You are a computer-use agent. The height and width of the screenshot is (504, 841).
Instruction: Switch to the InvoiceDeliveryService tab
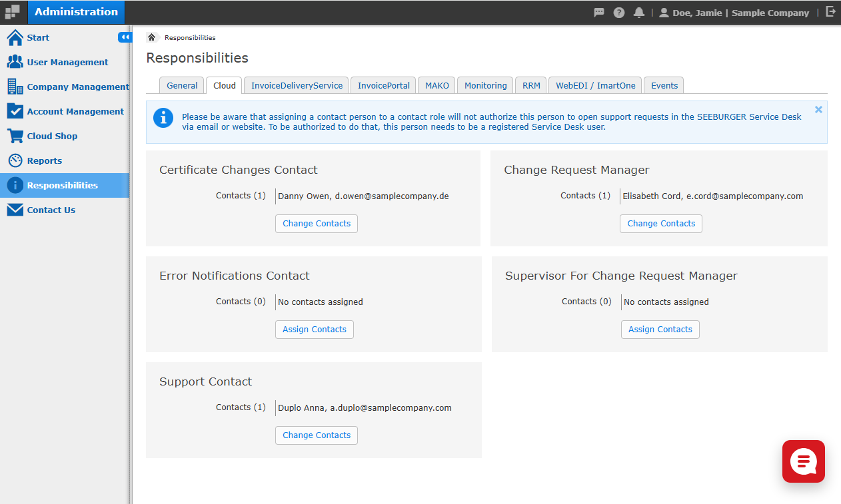[297, 85]
